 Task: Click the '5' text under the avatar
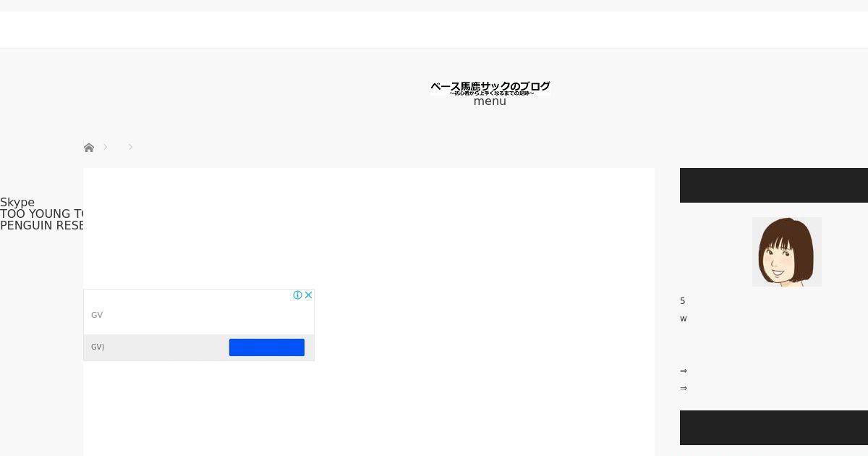(x=683, y=301)
